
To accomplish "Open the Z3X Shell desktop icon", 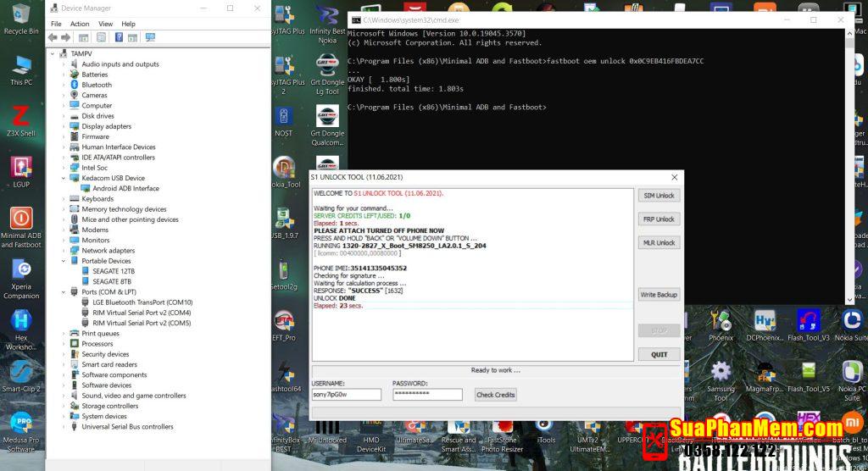I will pos(21,117).
